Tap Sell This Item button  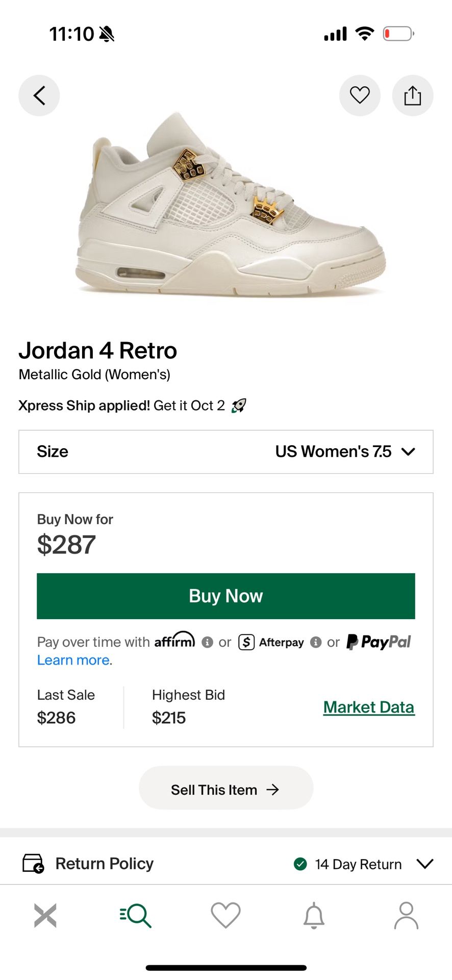click(x=226, y=789)
